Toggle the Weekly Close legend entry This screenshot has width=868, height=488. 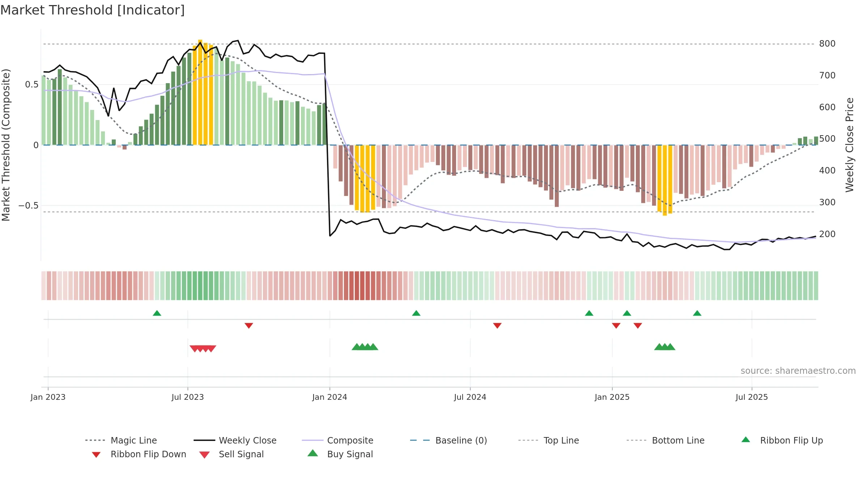tap(235, 440)
